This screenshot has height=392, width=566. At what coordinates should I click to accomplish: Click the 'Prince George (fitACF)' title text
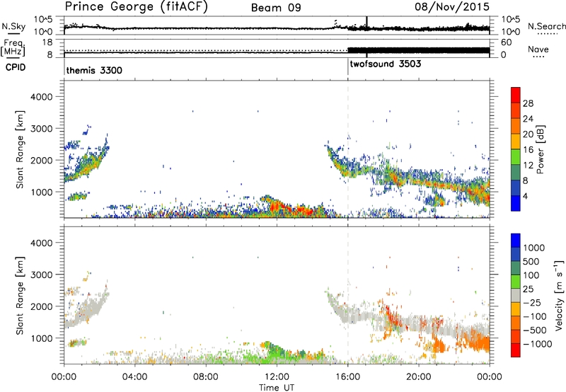coord(136,6)
